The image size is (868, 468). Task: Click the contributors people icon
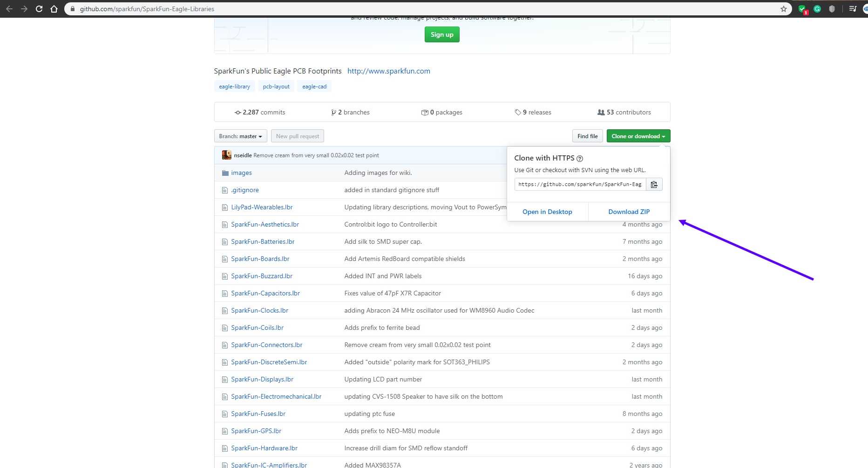601,113
